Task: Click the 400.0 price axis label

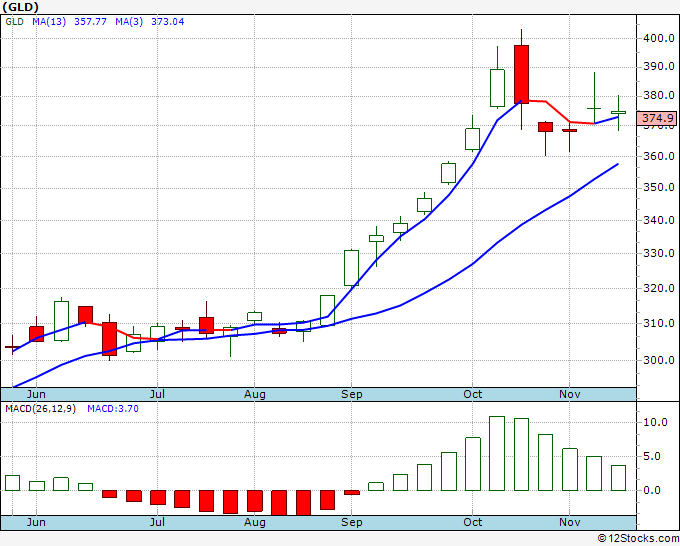Action: pyautogui.click(x=659, y=38)
